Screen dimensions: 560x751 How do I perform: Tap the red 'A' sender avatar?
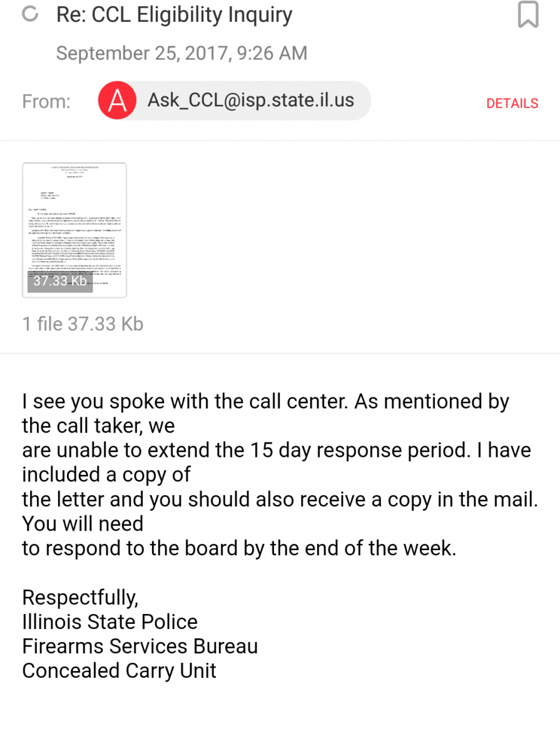click(x=117, y=101)
